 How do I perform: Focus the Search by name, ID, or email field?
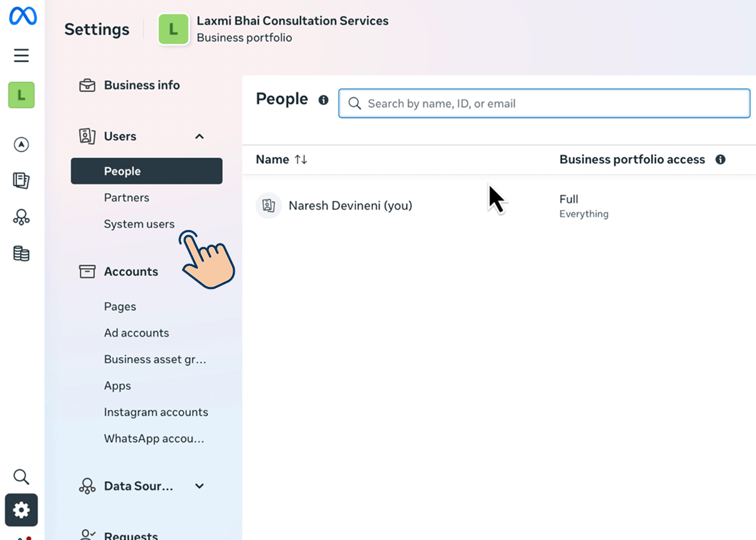tap(544, 103)
